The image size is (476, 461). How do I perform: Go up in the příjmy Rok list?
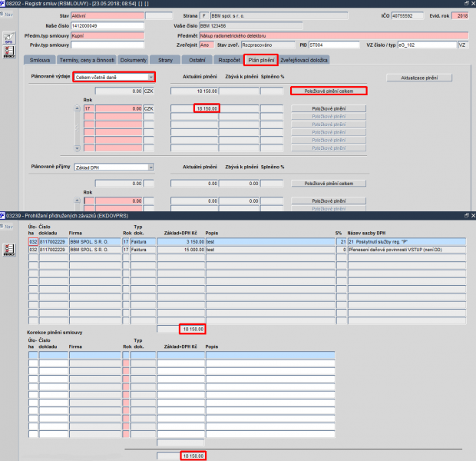(77, 201)
